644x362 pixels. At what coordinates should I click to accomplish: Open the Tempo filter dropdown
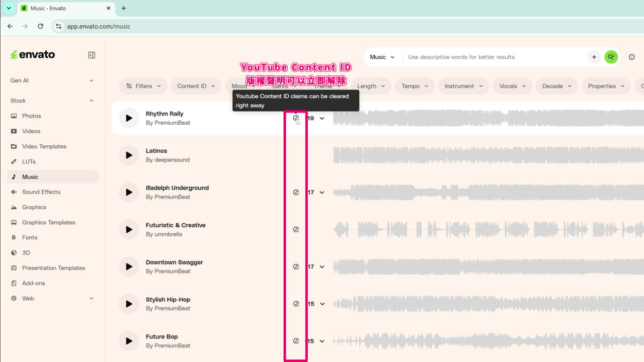415,86
